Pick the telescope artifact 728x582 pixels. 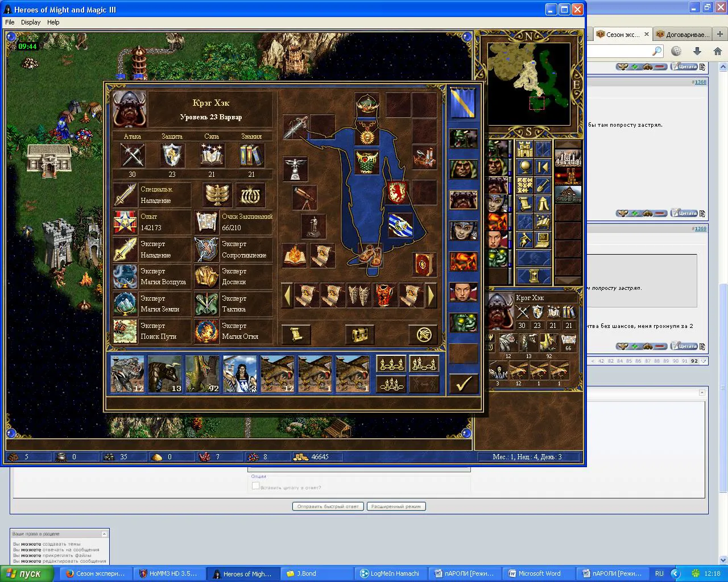305,198
